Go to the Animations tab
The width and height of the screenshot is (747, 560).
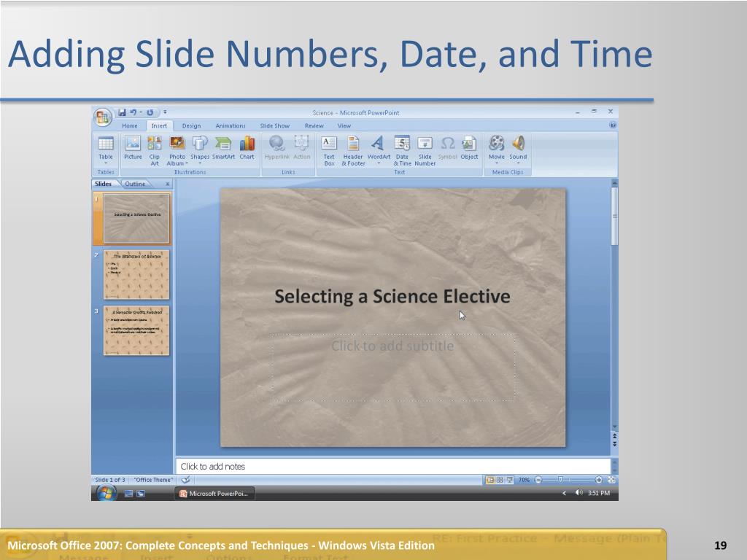click(x=230, y=125)
